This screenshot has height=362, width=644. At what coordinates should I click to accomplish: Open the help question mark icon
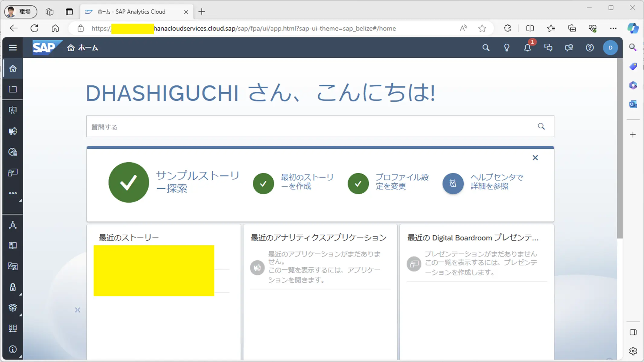[590, 48]
